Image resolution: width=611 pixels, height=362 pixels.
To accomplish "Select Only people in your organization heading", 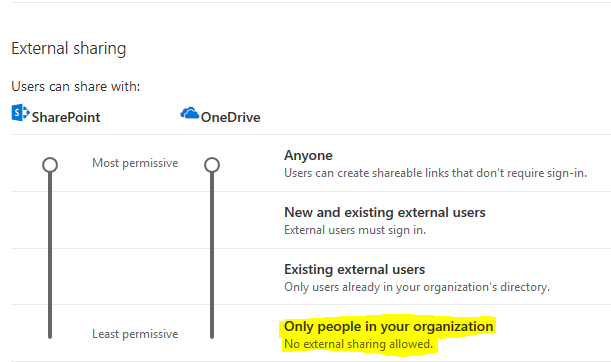I will pos(388,327).
